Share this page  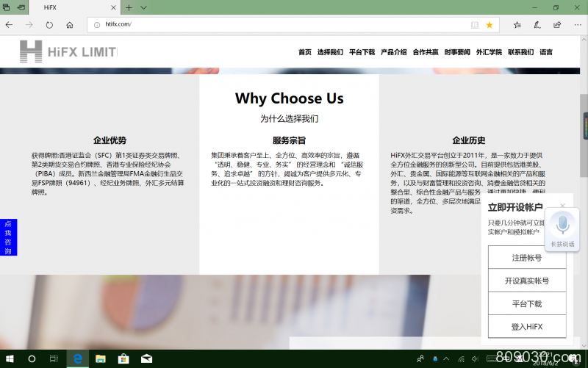557,25
